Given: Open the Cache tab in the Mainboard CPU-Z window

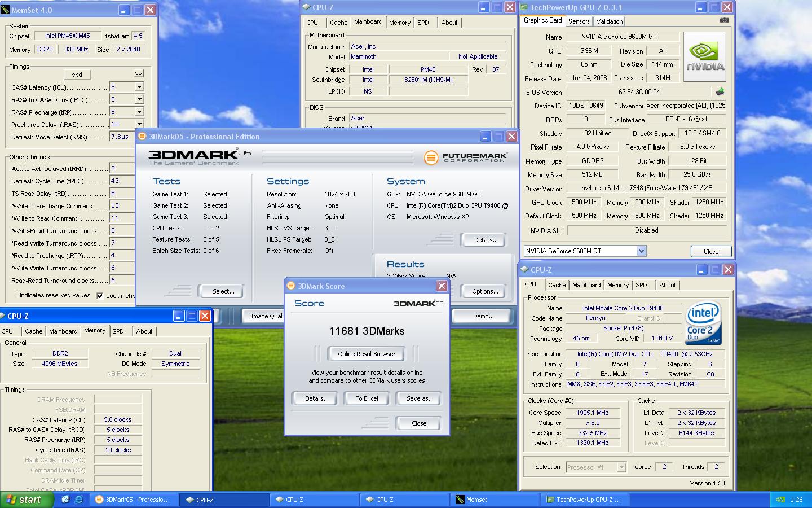Looking at the screenshot, I should coord(338,23).
